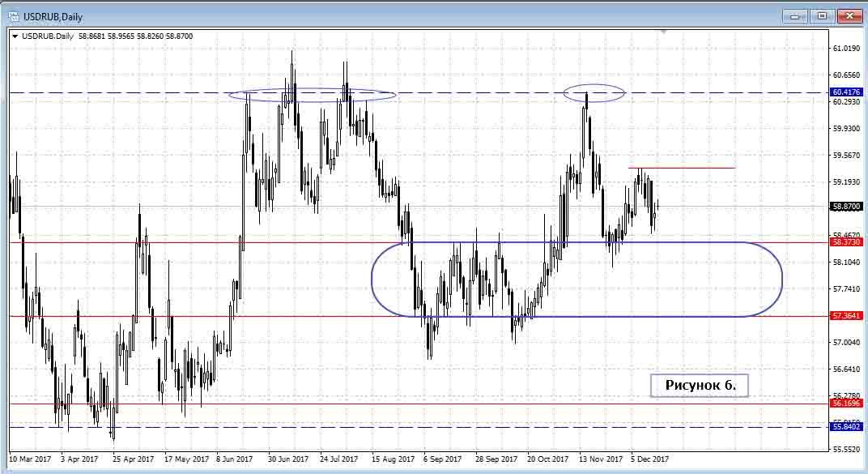
Task: Click the chart window icon in title bar
Action: pyautogui.click(x=14, y=16)
